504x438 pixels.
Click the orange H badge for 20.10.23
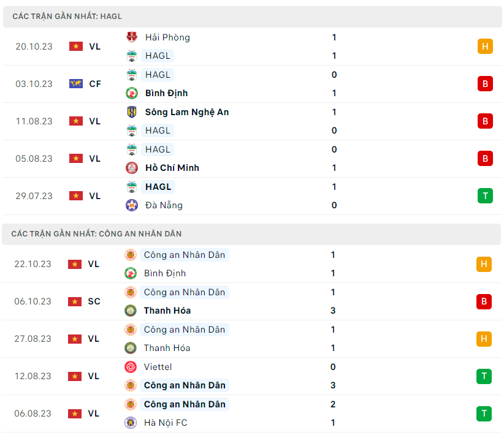[x=485, y=46]
